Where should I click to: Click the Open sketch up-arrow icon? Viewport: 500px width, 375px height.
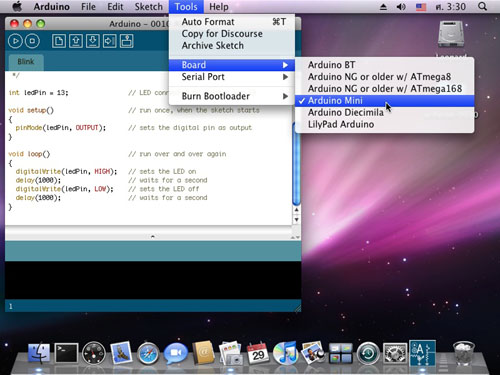tap(76, 41)
